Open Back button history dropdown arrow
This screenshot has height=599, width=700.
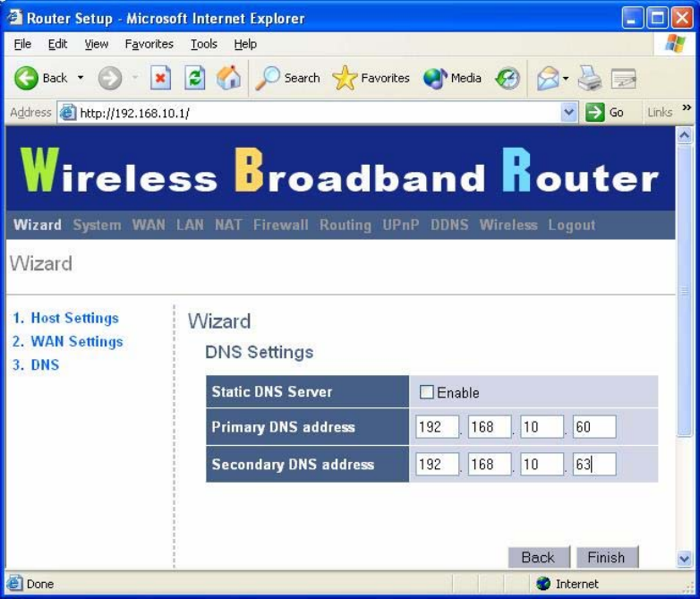[81, 78]
